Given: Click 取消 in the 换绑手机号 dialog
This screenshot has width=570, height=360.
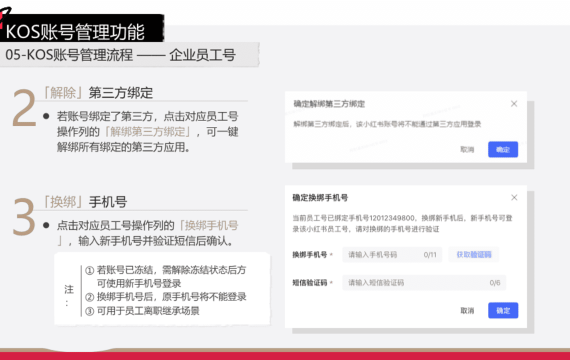Looking at the screenshot, I should [x=467, y=311].
